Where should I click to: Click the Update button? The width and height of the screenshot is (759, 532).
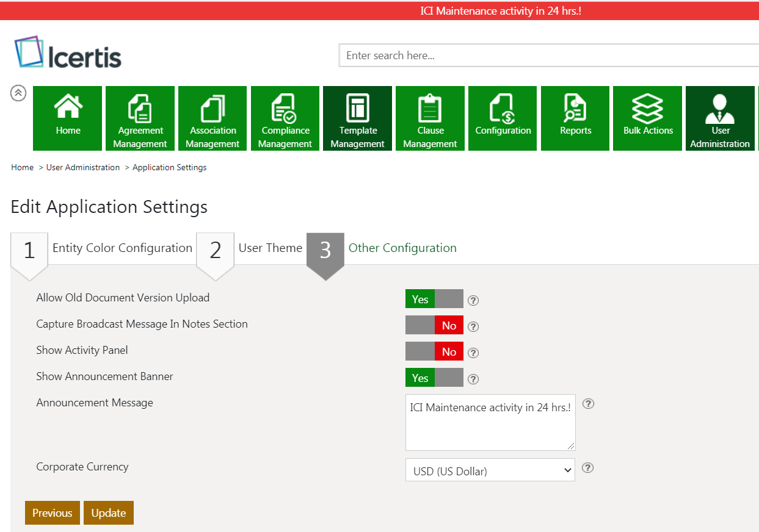108,513
